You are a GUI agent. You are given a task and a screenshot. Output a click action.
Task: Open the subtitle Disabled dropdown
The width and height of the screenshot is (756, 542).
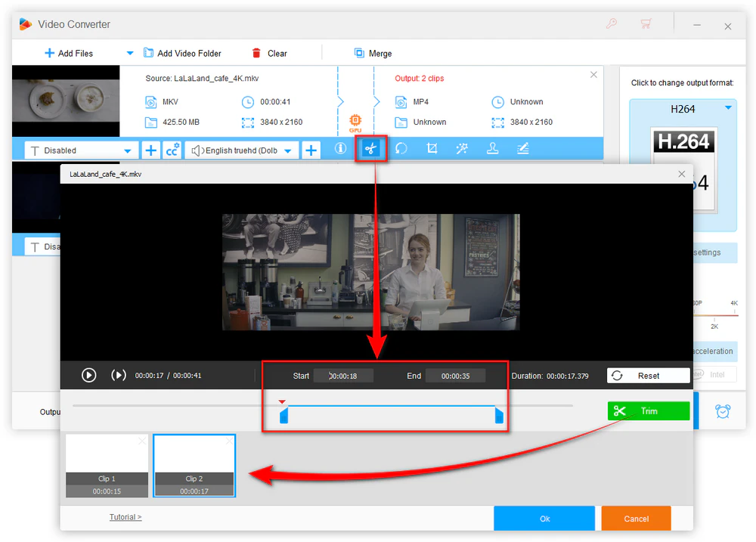click(82, 150)
